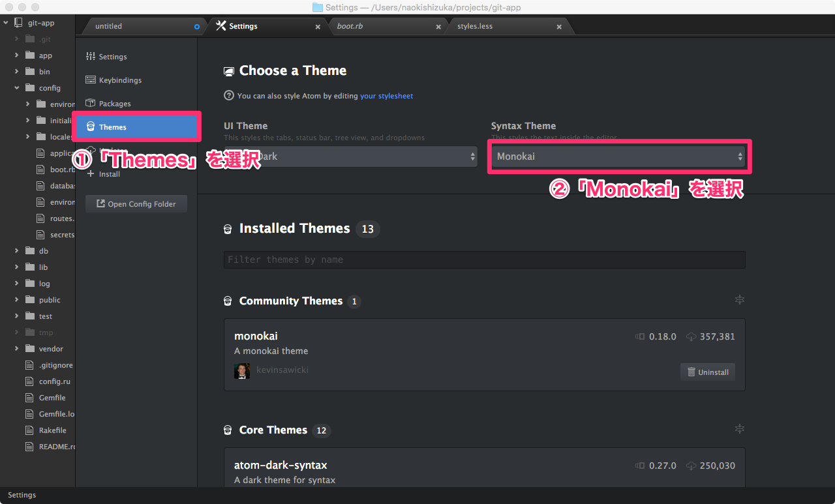Focus the Filter themes by name field
Image resolution: width=835 pixels, height=504 pixels.
coord(485,259)
